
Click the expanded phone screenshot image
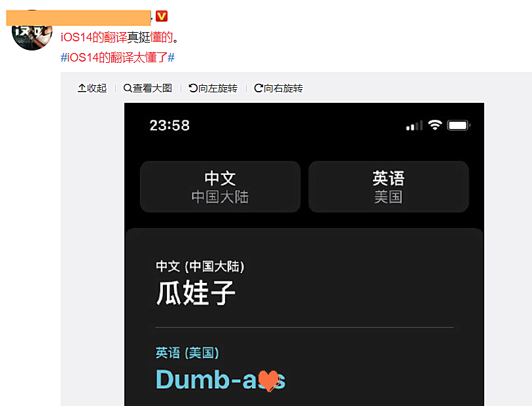[x=304, y=254]
